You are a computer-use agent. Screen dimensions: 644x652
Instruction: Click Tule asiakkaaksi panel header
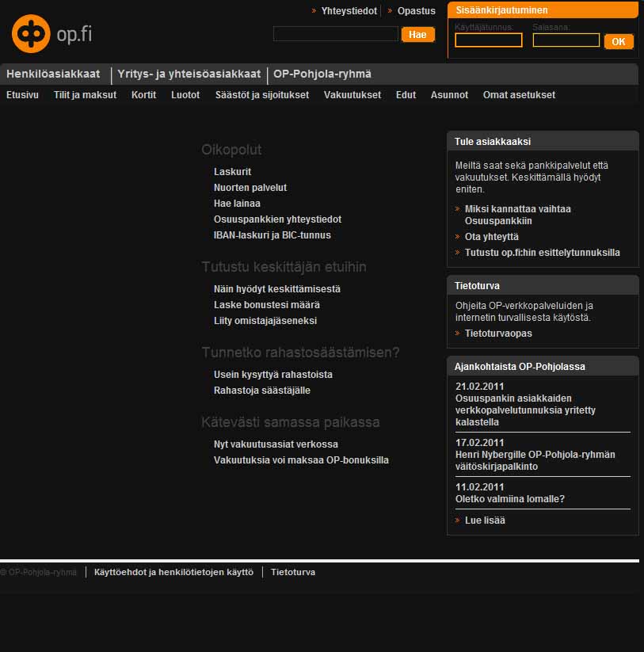tap(543, 141)
